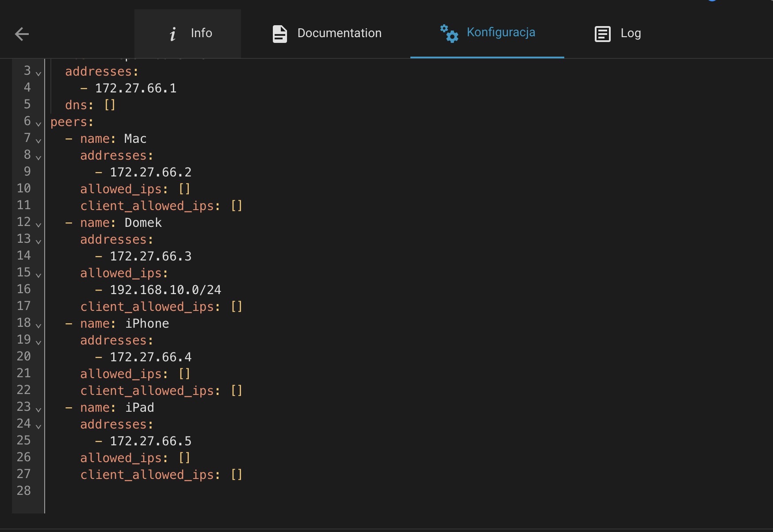The image size is (773, 532).
Task: Fold the iPad peer entry at line 23
Action: (x=38, y=410)
